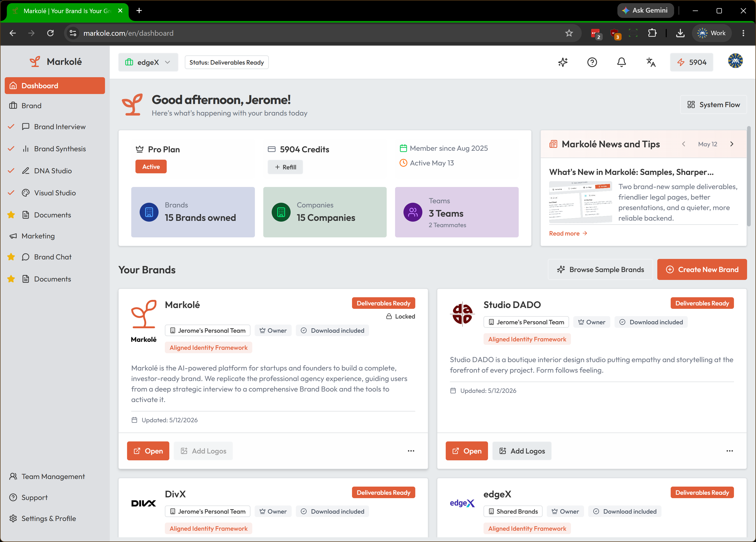
Task: Expand the edgeX brand selector dropdown
Action: click(148, 62)
